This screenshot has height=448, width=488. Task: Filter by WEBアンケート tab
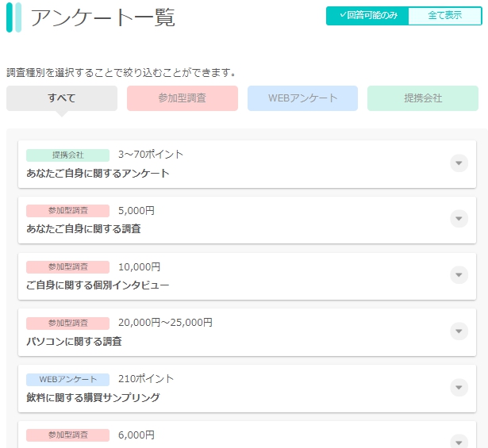(x=302, y=98)
